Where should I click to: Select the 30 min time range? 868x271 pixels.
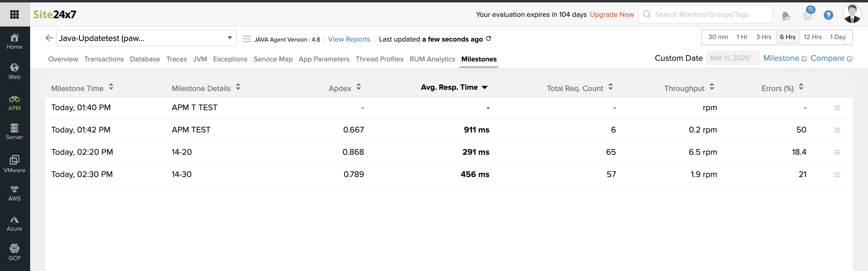[x=718, y=37]
